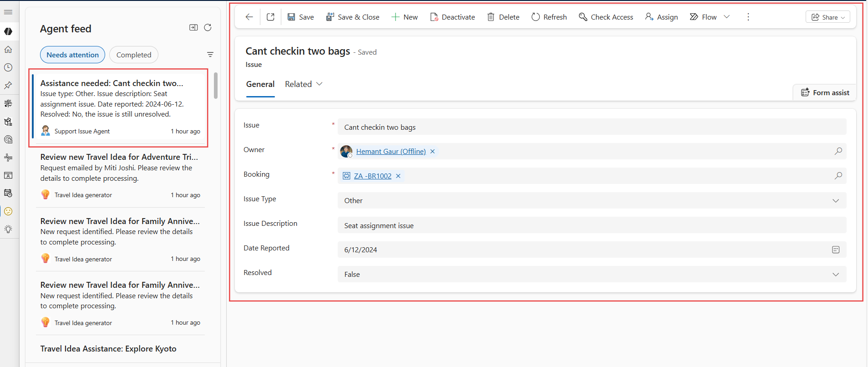Click the more commands ellipsis icon

click(x=748, y=17)
